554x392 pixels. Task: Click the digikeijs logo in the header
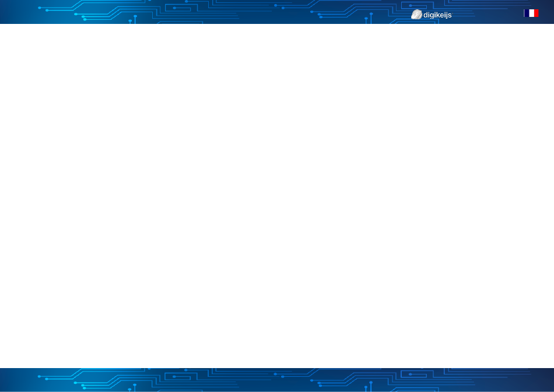[432, 15]
